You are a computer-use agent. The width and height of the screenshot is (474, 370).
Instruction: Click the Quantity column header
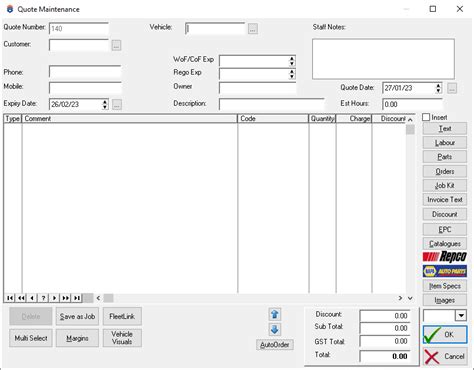[x=322, y=119]
